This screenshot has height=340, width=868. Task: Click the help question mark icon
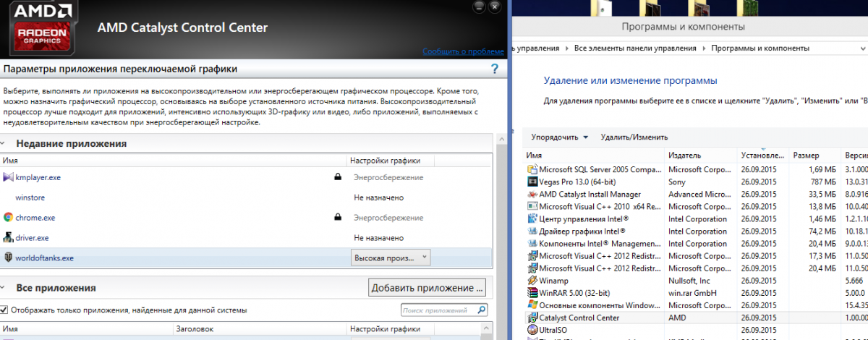point(495,69)
